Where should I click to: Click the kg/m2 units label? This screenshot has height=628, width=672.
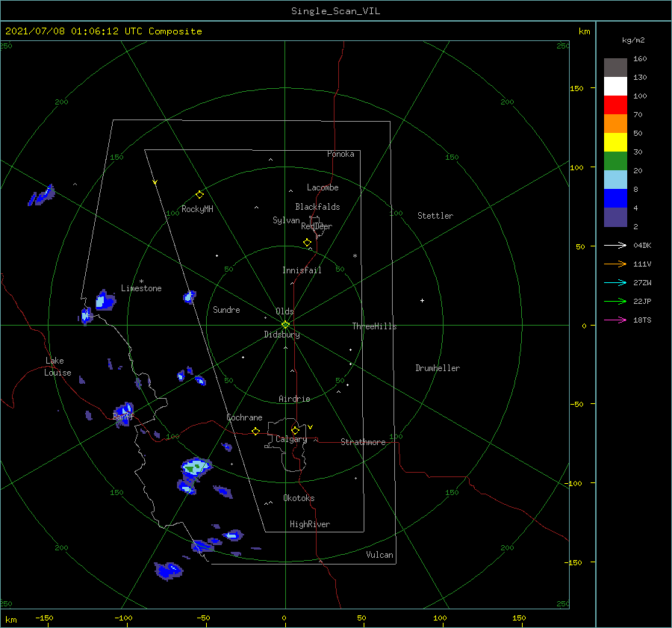click(x=633, y=40)
